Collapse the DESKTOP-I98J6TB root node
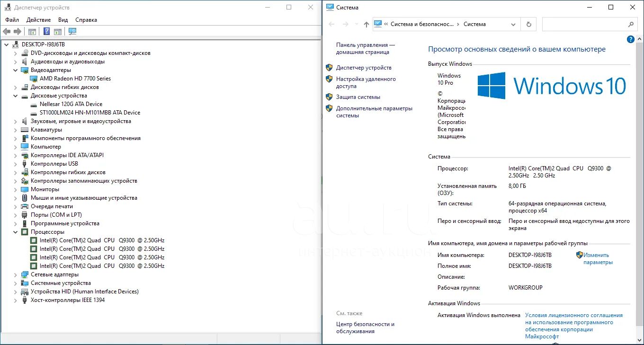Viewport: 644px width, 345px height. 6,44
